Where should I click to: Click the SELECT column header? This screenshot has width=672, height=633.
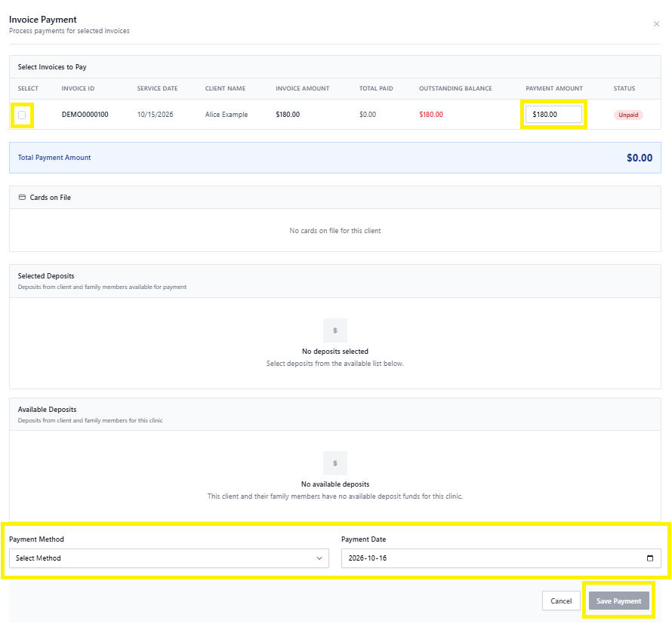(28, 88)
